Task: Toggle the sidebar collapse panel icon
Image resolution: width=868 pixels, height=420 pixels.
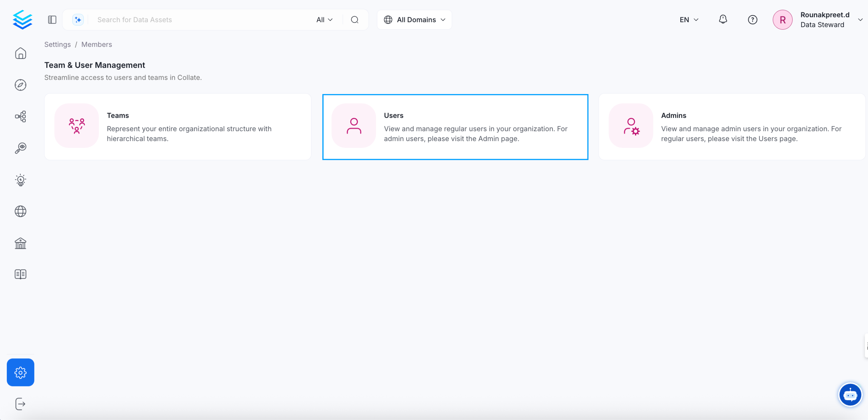Action: pos(52,20)
